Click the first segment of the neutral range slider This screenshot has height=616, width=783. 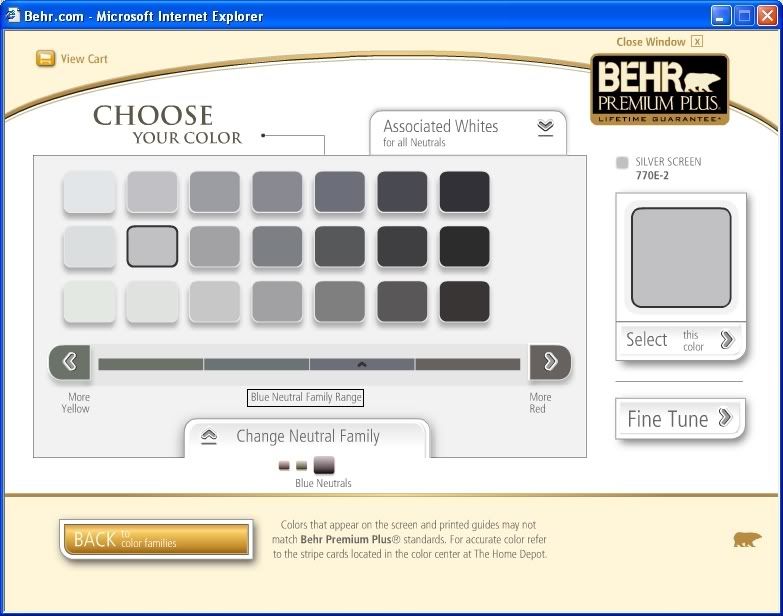point(150,364)
